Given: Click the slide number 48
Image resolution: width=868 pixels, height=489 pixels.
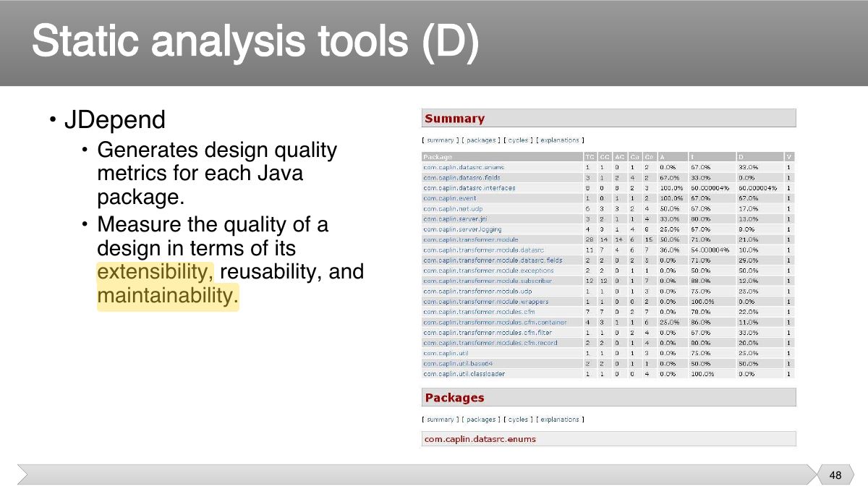Looking at the screenshot, I should (x=835, y=475).
